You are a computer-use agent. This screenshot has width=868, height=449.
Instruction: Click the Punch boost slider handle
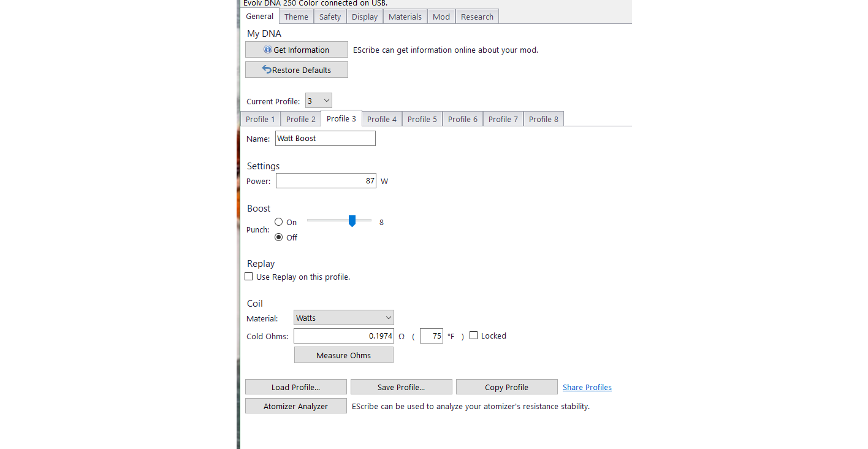(x=352, y=221)
